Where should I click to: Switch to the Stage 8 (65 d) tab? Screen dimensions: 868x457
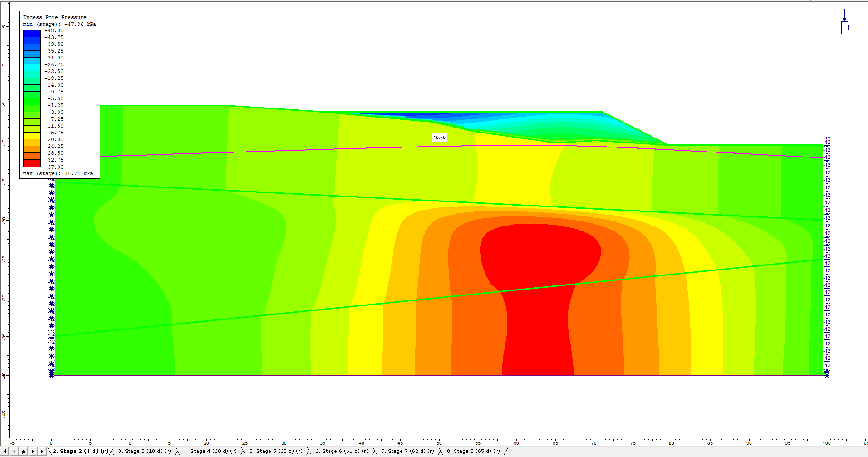[x=474, y=451]
